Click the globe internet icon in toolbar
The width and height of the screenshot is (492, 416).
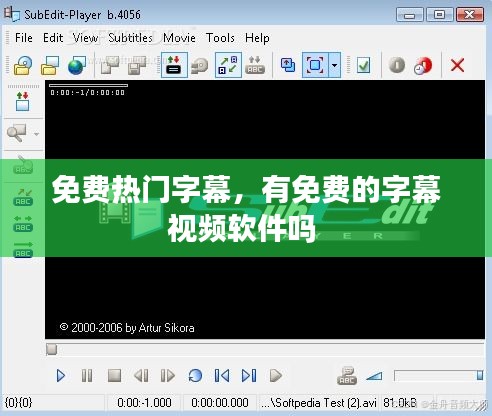pos(76,65)
